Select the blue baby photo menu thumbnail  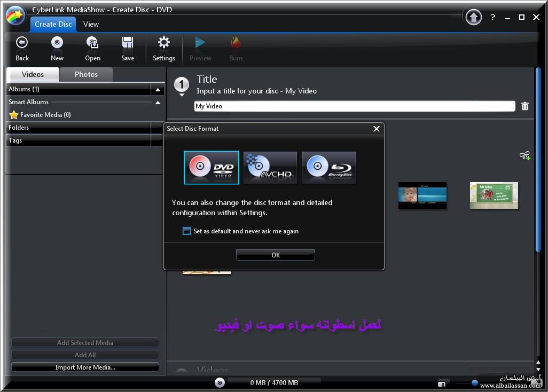[422, 195]
